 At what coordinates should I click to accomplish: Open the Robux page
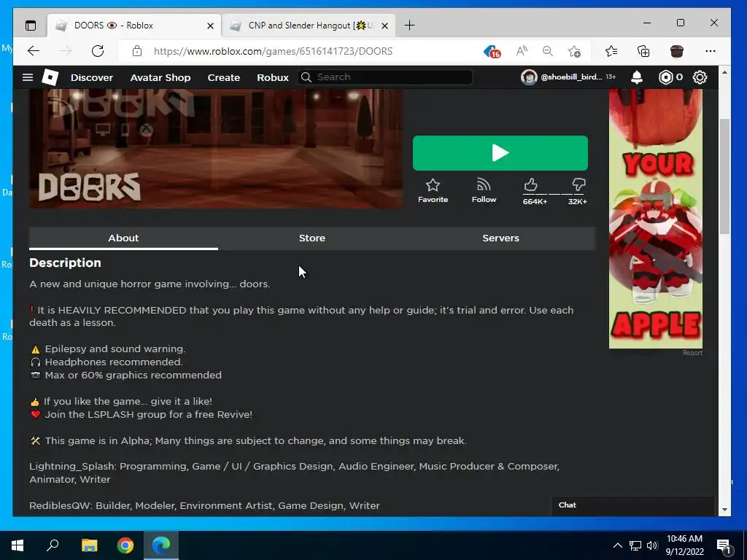(x=273, y=77)
